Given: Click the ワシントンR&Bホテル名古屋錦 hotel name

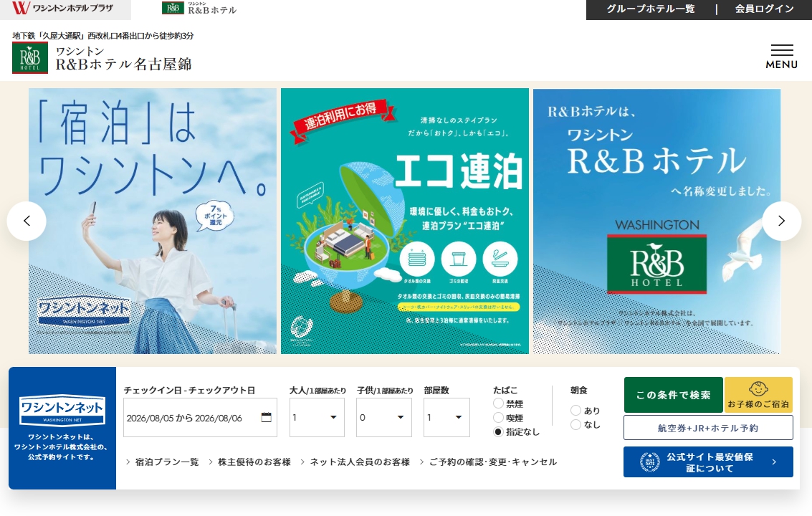Looking at the screenshot, I should coord(124,59).
